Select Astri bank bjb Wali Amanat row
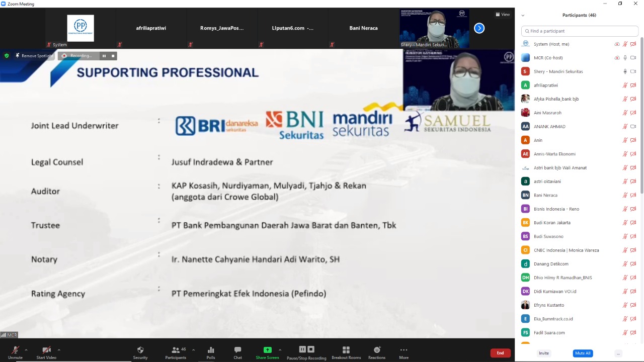644x362 pixels. coord(580,168)
